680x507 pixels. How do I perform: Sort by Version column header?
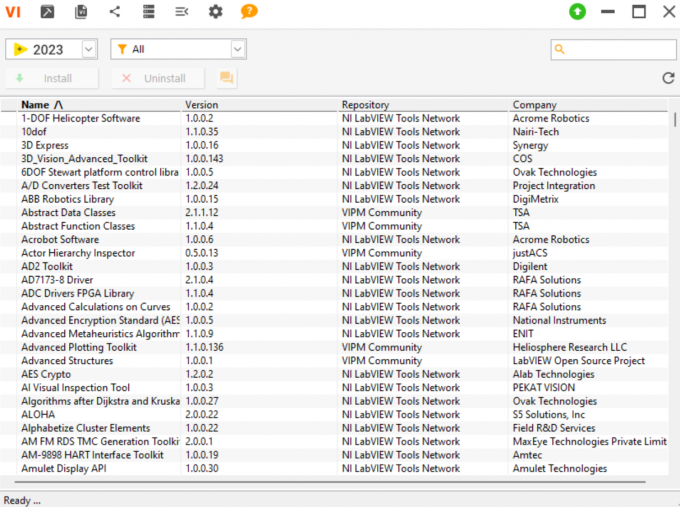click(259, 105)
